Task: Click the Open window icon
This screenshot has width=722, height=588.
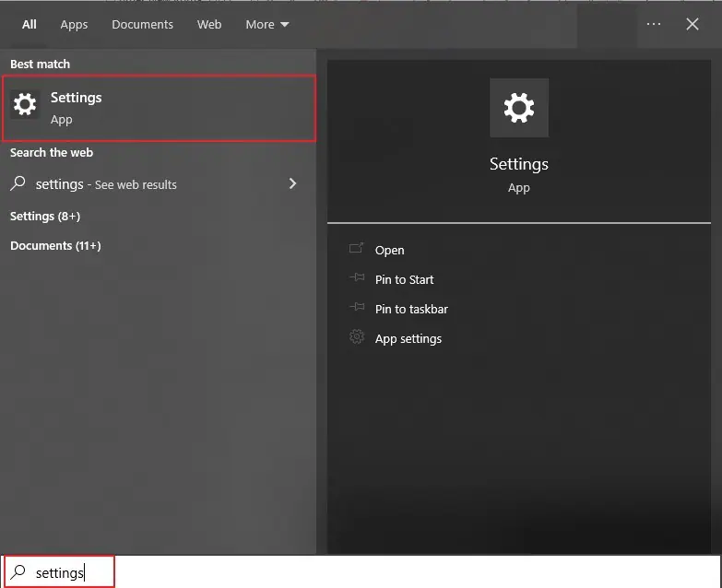Action: 357,249
